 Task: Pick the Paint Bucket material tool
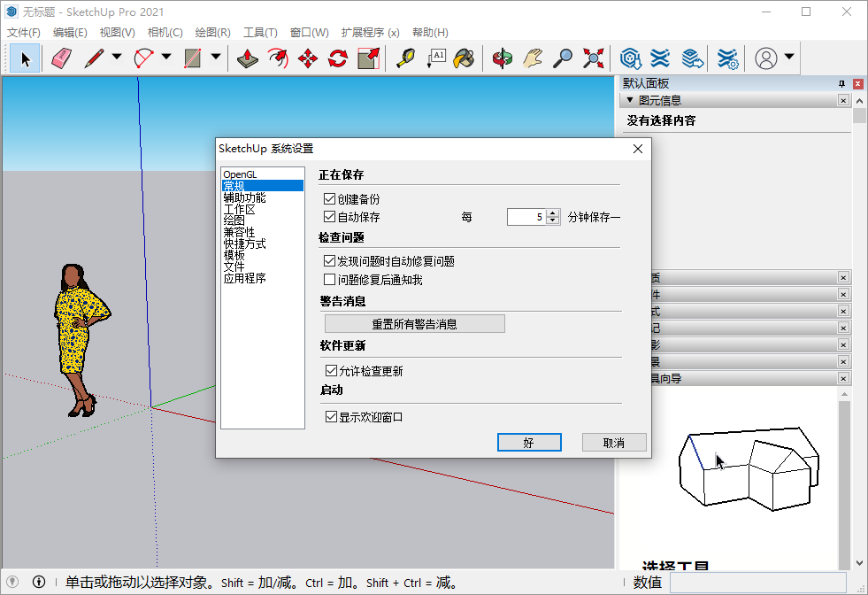tap(464, 58)
